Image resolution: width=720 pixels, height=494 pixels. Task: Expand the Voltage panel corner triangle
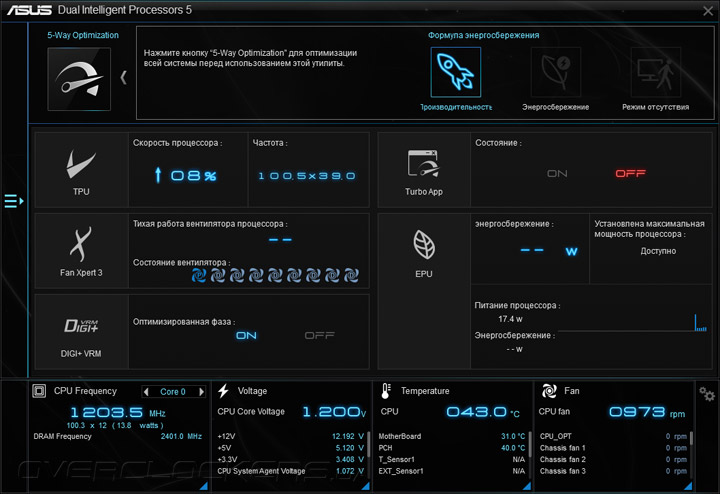pos(366,486)
